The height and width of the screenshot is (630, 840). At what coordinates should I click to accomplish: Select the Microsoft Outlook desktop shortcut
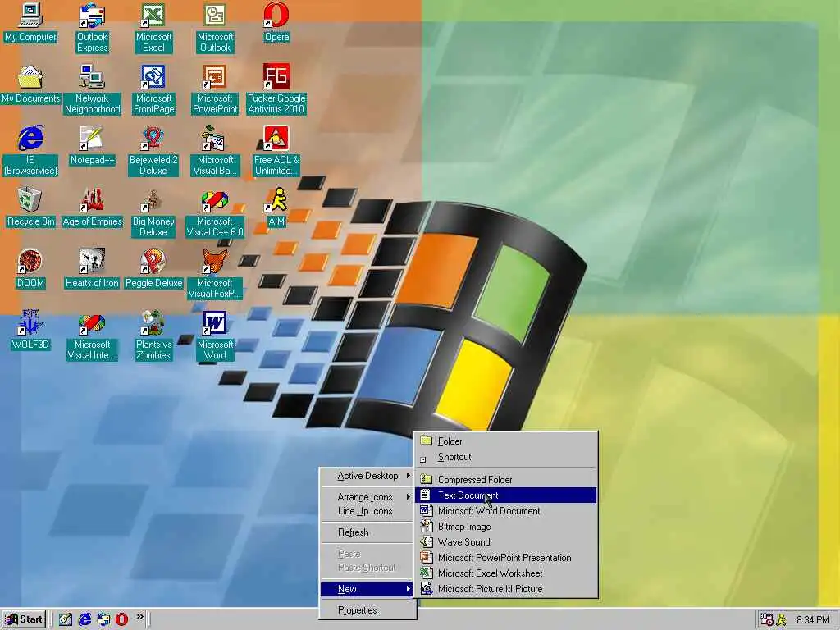(x=215, y=28)
